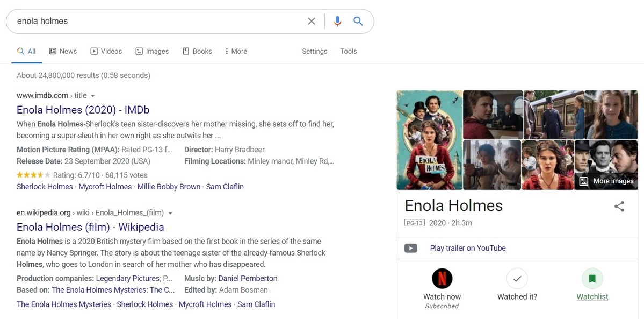The image size is (644, 319).
Task: Switch to the News tab
Action: (x=63, y=52)
